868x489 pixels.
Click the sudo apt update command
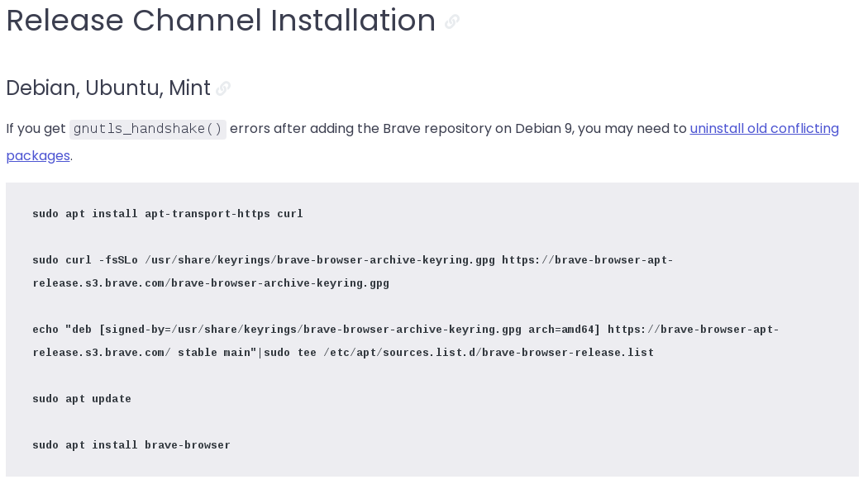point(82,399)
